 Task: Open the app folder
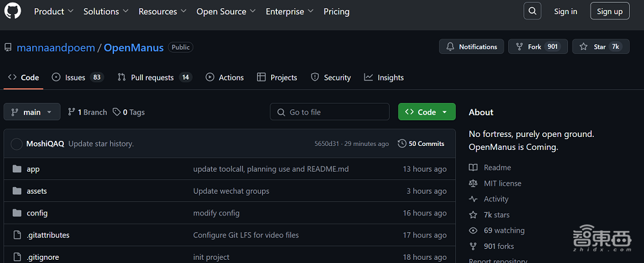[33, 169]
